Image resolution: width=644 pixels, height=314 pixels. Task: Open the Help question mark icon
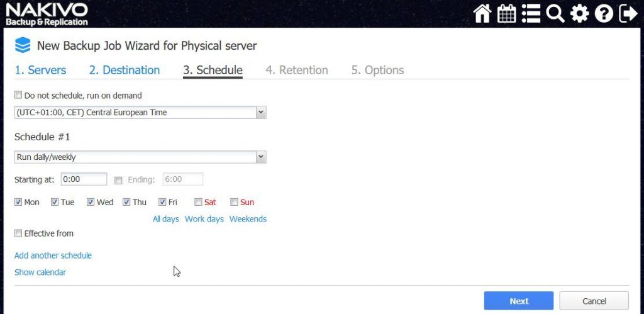pyautogui.click(x=604, y=14)
